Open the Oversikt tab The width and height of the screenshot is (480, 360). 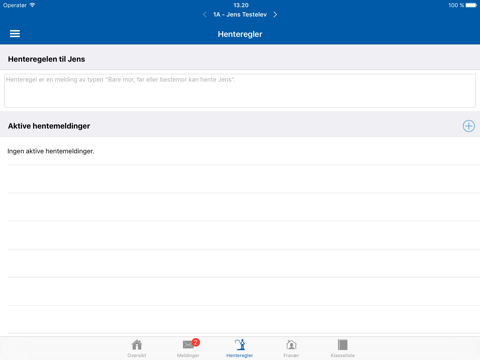[137, 348]
